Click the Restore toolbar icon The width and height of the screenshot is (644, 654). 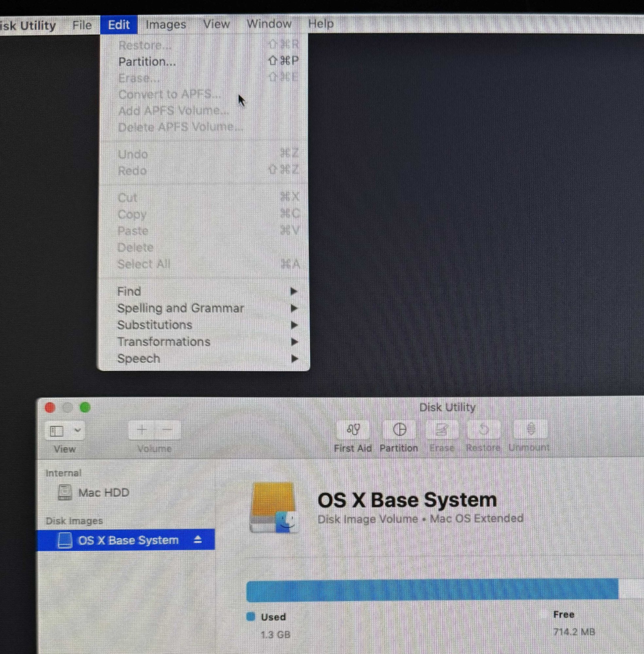(x=483, y=430)
